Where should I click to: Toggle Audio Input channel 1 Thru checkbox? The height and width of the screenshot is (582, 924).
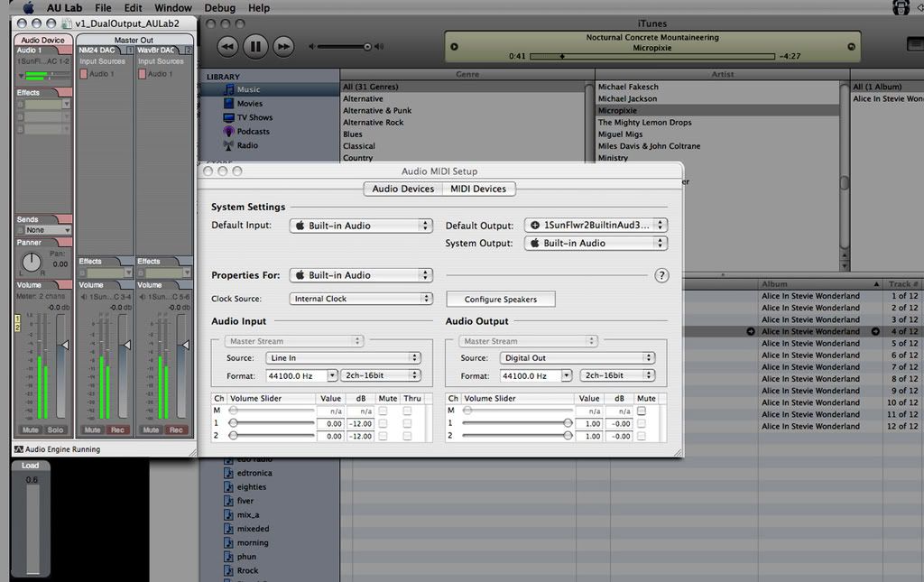point(407,423)
